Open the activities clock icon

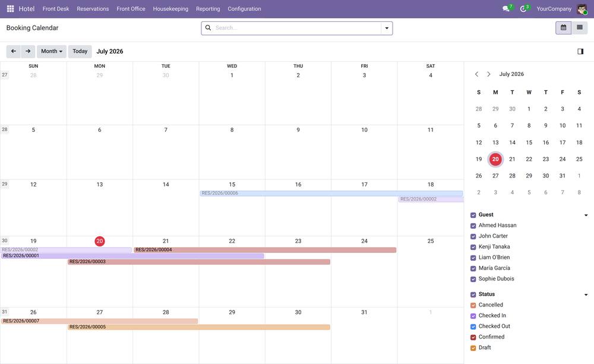tap(523, 9)
